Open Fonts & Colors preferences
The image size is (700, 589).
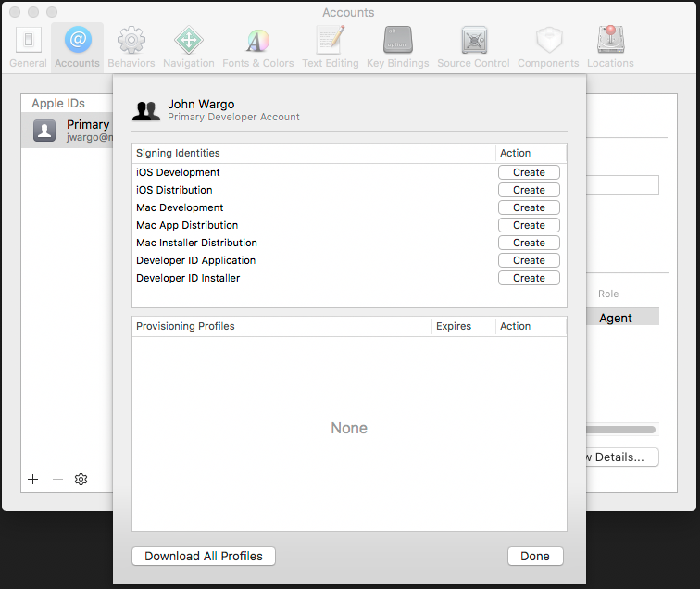258,47
